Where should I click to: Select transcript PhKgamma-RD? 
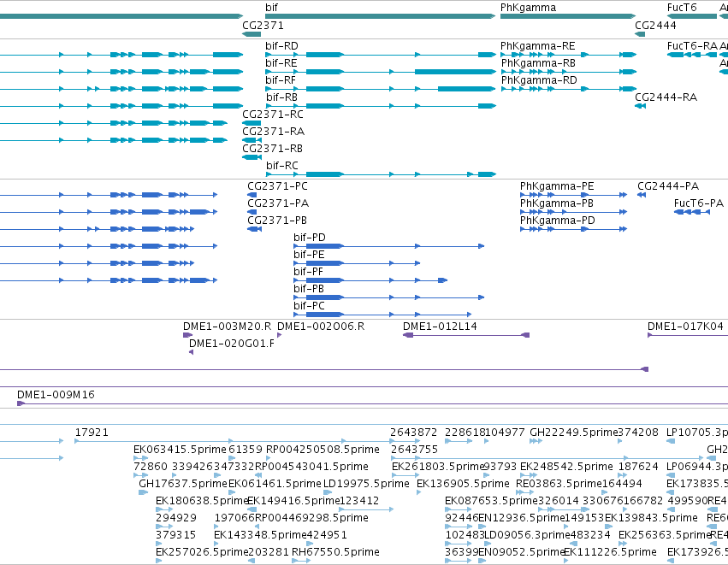point(568,89)
